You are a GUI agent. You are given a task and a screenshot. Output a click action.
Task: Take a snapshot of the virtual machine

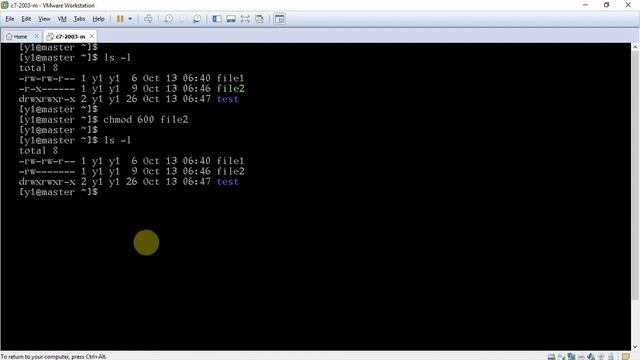pyautogui.click(x=169, y=19)
